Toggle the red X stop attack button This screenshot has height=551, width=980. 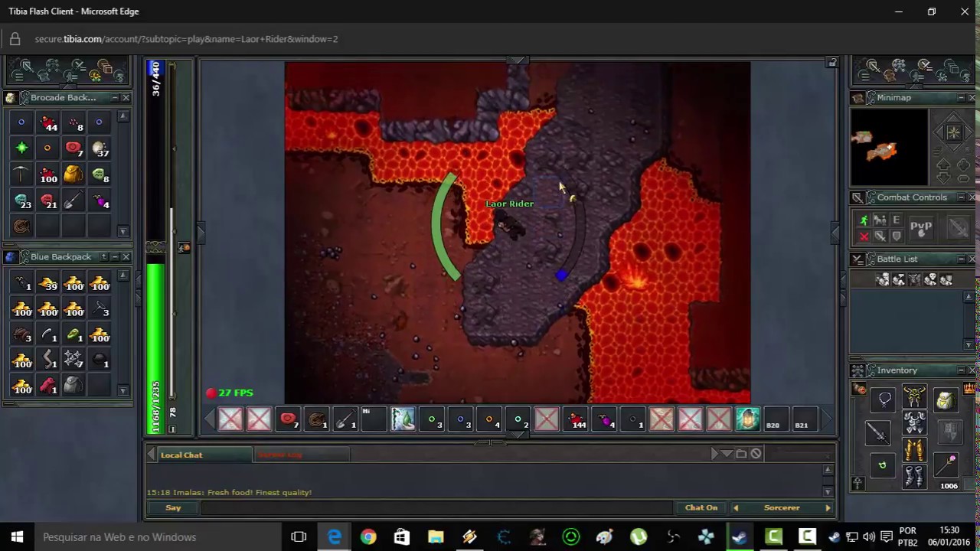pos(864,236)
